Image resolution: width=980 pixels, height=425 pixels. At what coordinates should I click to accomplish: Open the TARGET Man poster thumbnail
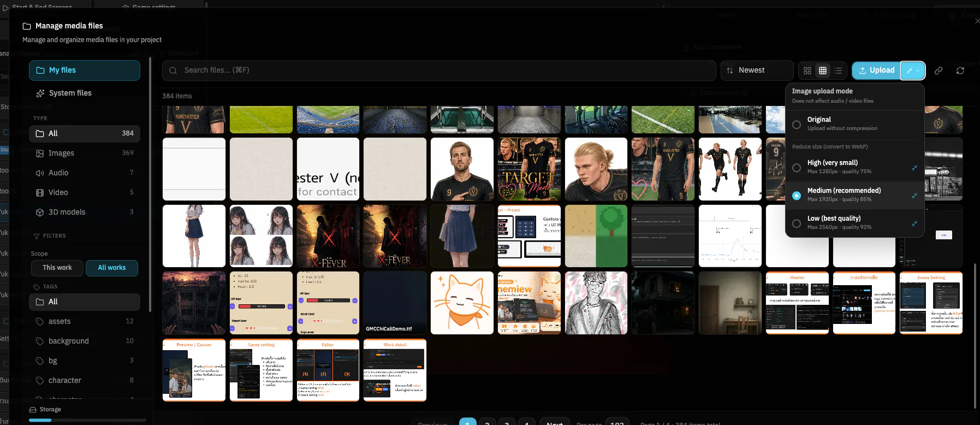529,169
